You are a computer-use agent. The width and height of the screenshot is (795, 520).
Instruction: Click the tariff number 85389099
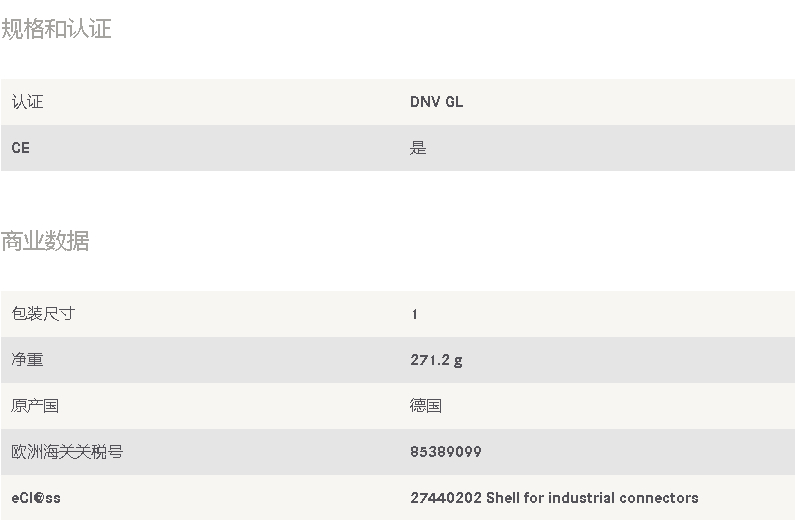446,452
